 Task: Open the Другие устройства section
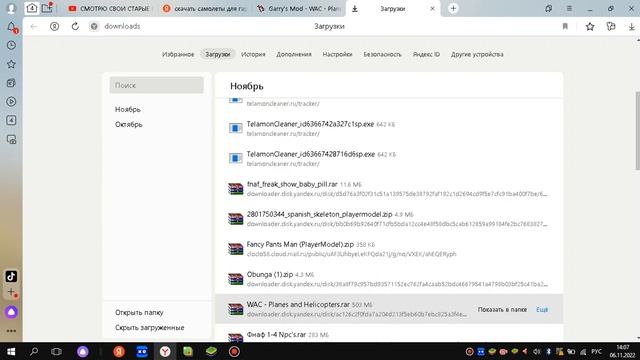coord(477,54)
